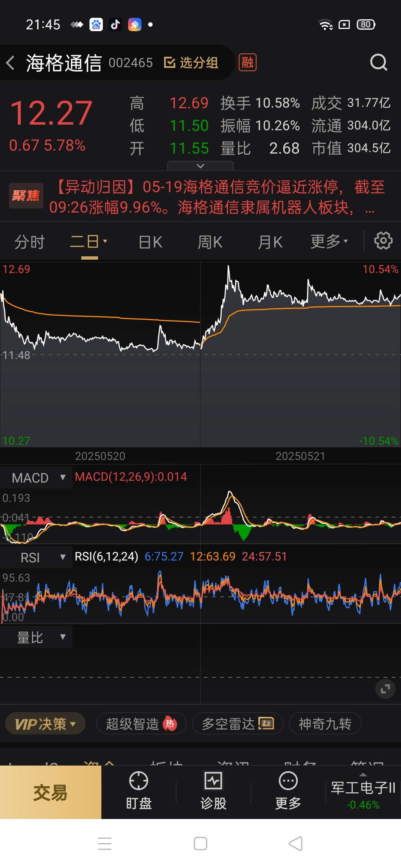Viewport: 401px width, 868px height.
Task: Select 超级智造 indicator chip
Action: [x=141, y=724]
